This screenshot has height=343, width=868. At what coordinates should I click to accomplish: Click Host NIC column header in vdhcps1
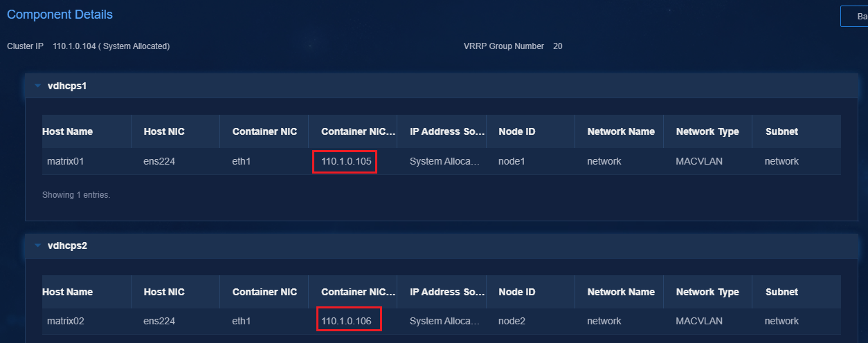click(164, 131)
